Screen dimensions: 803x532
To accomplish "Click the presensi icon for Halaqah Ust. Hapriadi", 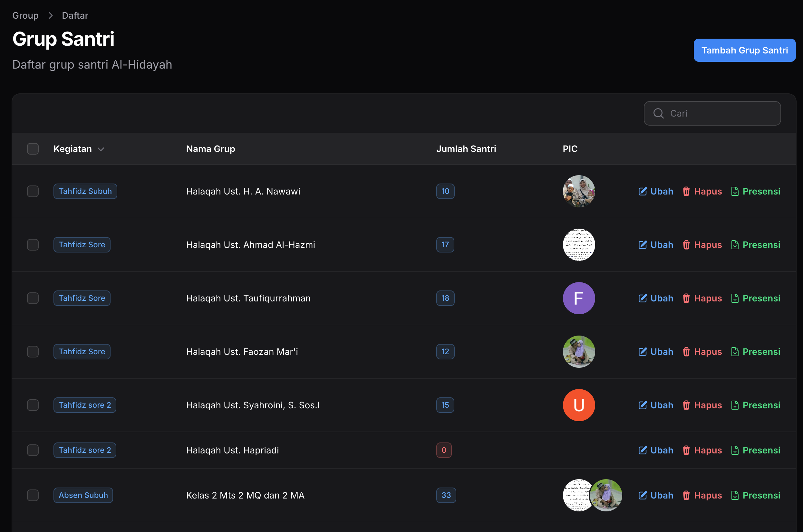I will [x=735, y=450].
